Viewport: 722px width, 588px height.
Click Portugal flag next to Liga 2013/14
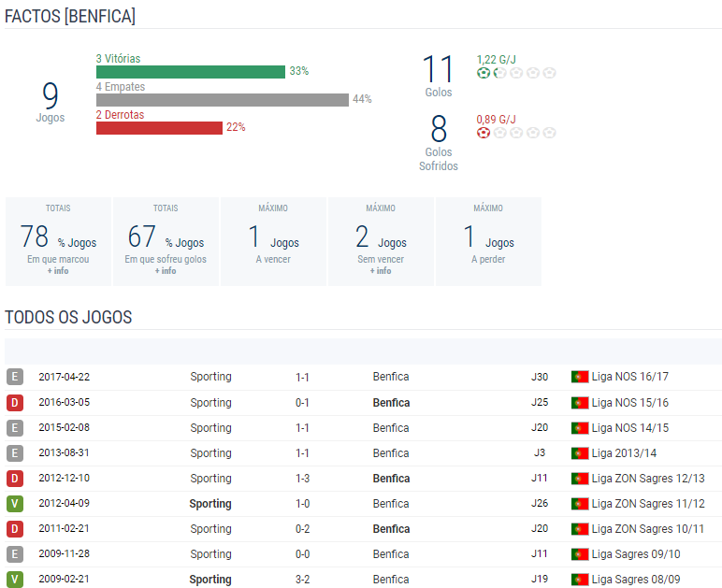580,453
